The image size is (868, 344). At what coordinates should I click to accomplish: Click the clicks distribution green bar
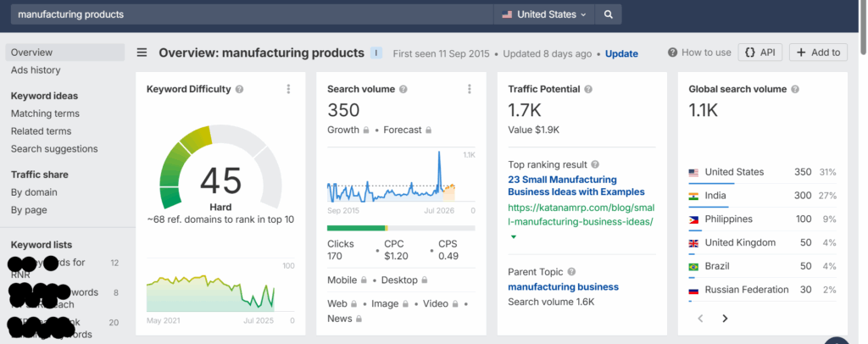[x=356, y=228]
